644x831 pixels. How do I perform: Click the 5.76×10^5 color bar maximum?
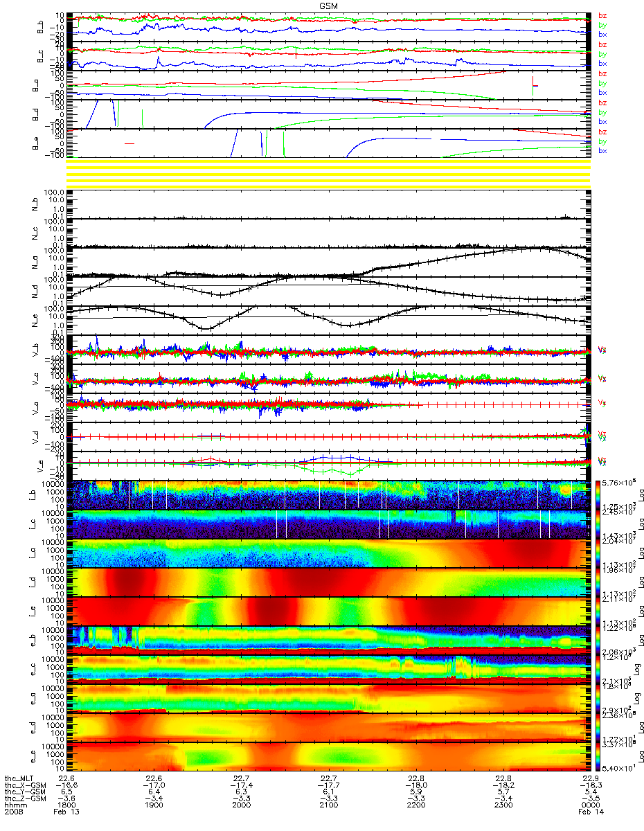(618, 482)
